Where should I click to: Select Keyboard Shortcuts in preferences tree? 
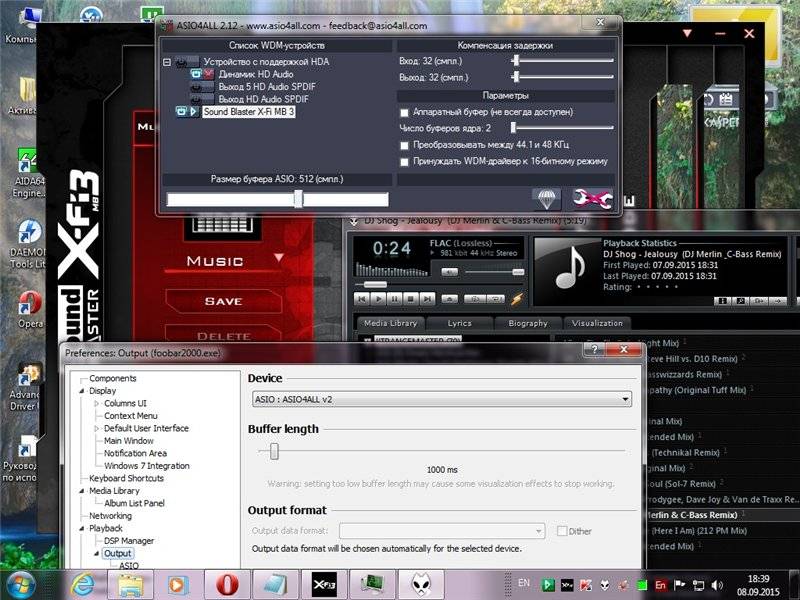pos(127,478)
